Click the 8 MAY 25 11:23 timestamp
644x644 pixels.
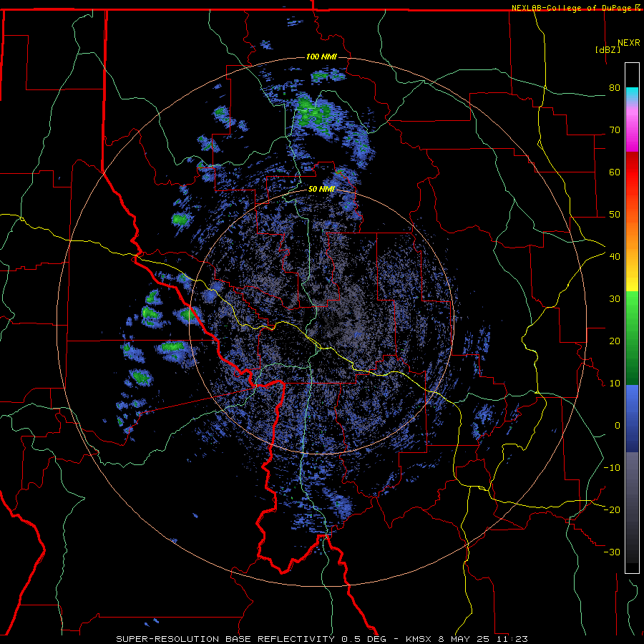(484, 639)
